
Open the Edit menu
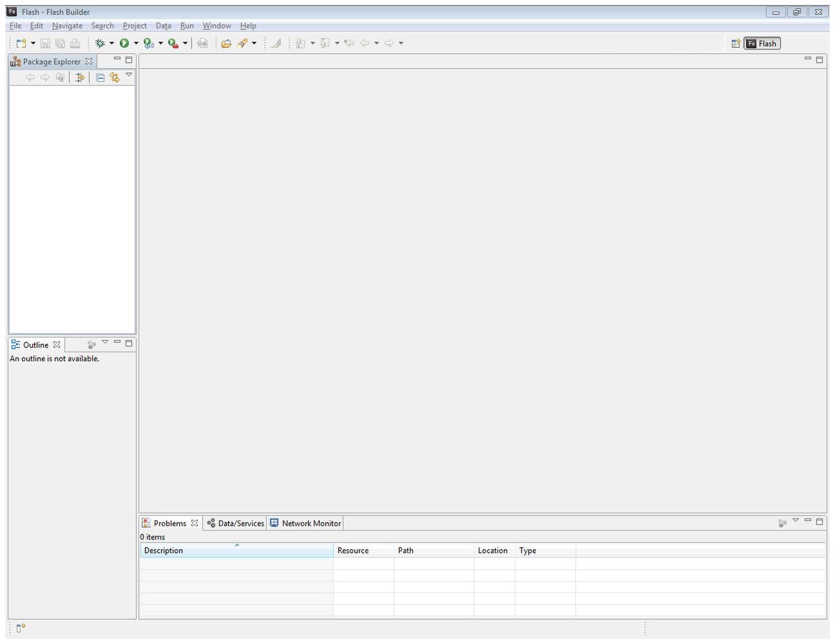pos(37,26)
